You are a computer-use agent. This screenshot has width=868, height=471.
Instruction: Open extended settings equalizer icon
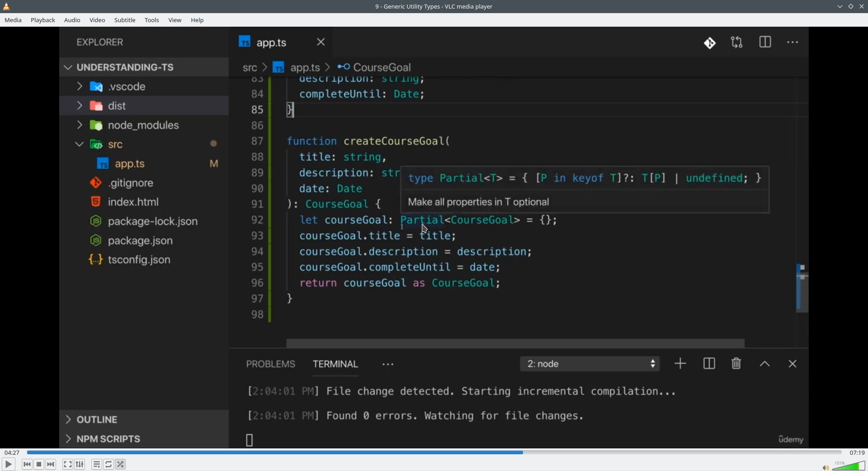coord(80,464)
